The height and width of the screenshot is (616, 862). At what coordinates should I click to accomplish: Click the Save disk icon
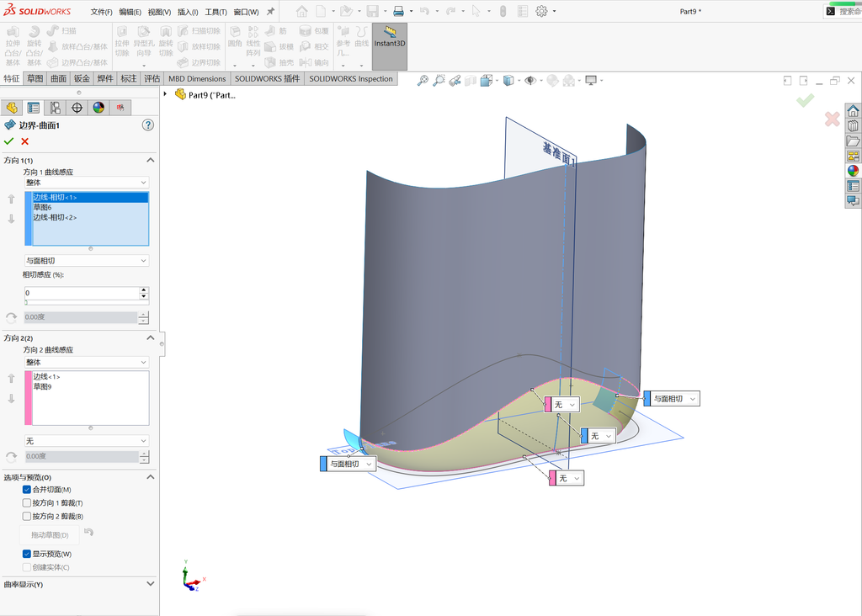click(x=373, y=11)
